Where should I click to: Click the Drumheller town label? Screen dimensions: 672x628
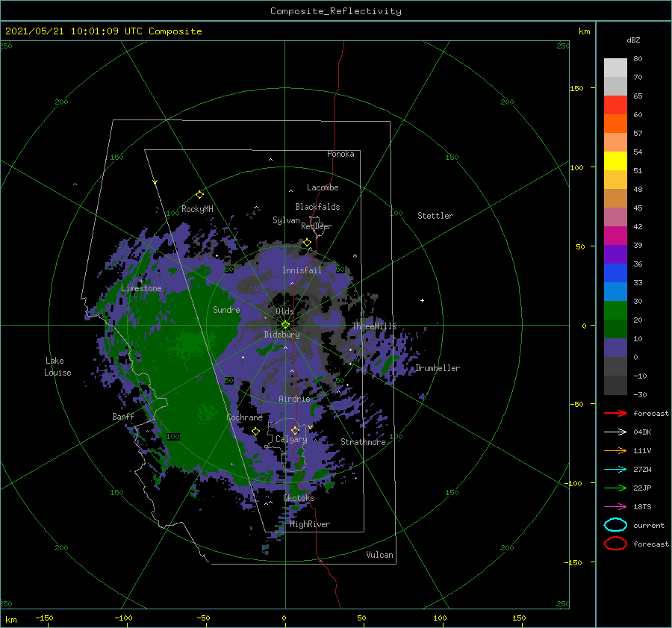(x=438, y=368)
